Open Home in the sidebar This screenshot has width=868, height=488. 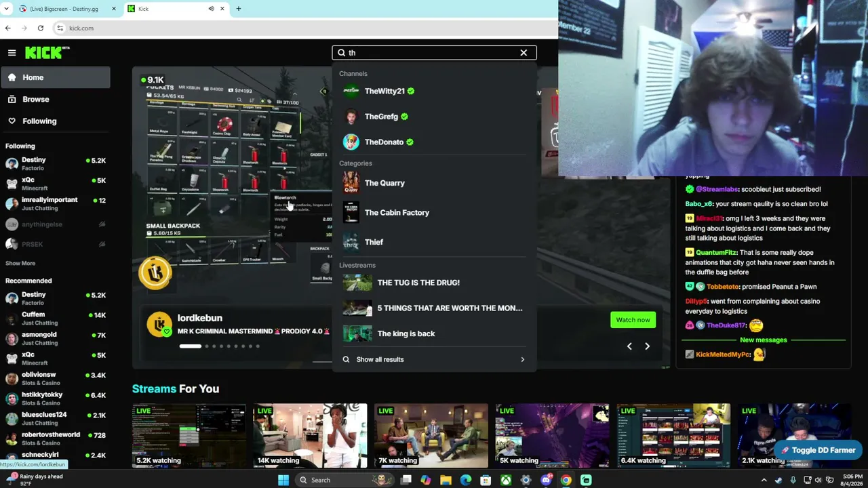(x=55, y=77)
